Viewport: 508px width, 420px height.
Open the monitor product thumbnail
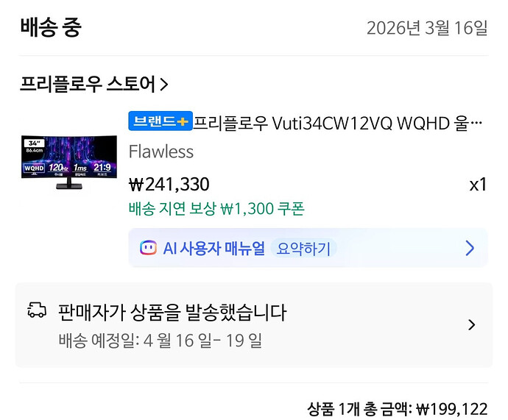(69, 162)
